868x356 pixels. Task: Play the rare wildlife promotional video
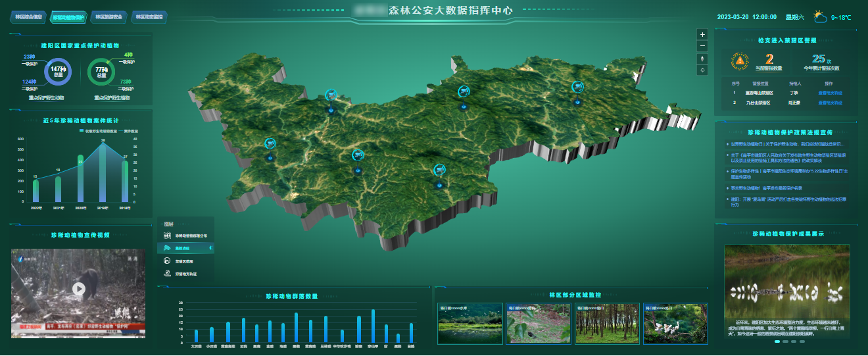79,288
